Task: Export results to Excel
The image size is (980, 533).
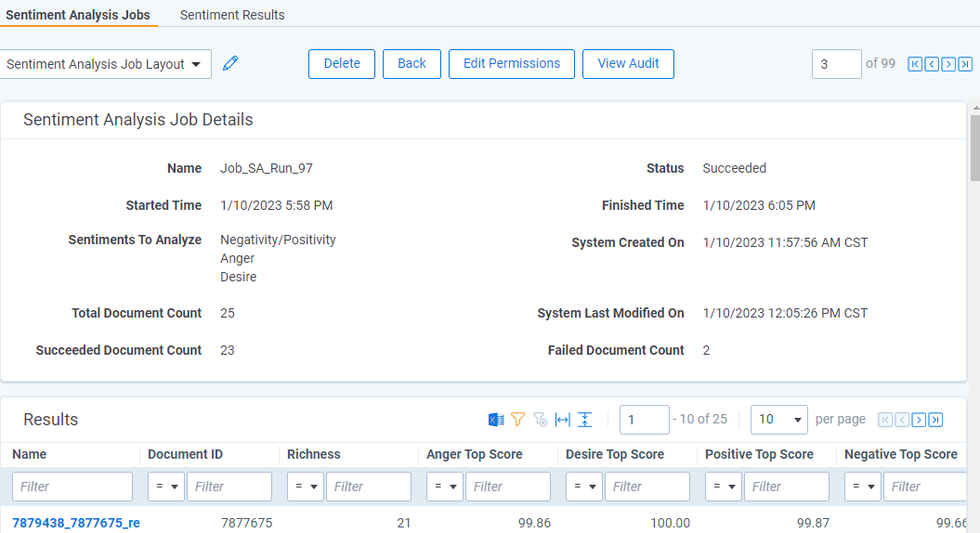Action: point(496,420)
